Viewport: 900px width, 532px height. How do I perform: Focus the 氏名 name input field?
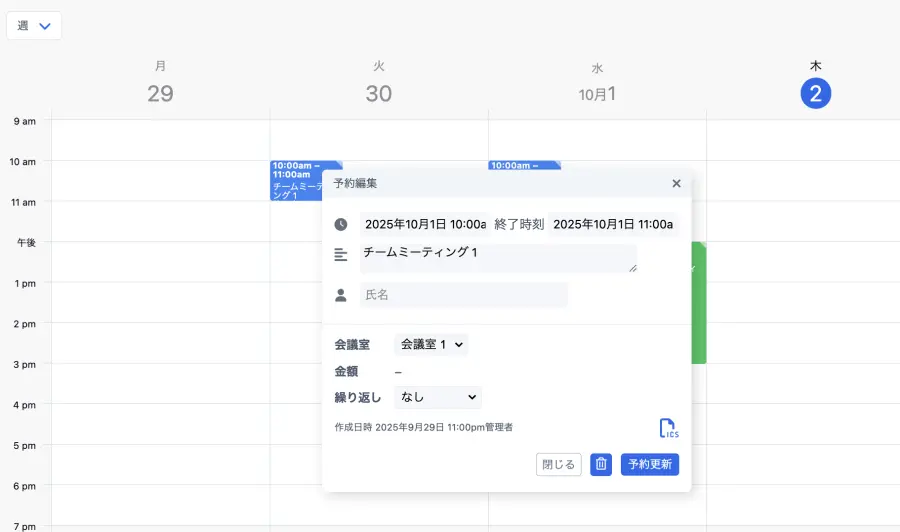click(463, 295)
